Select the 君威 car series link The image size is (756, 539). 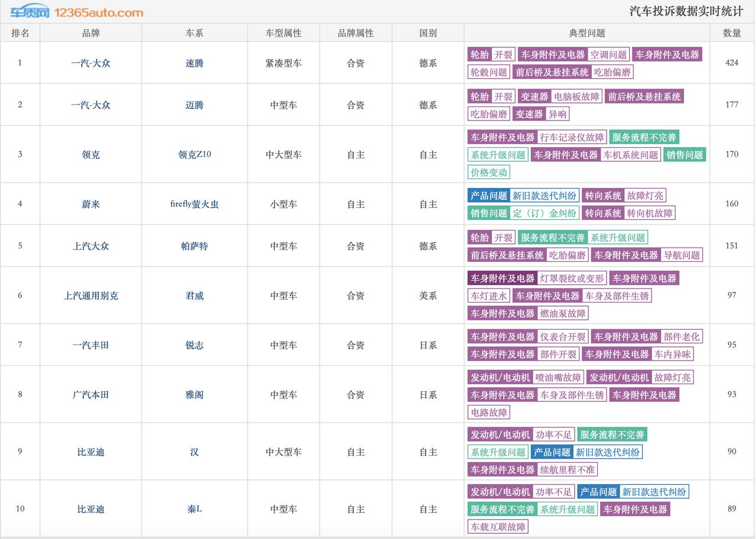pos(194,296)
